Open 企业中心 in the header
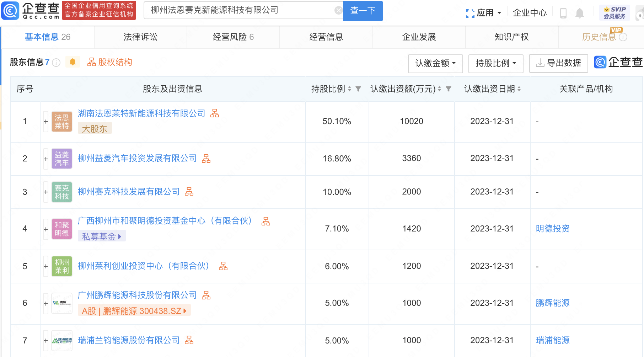Image resolution: width=644 pixels, height=357 pixels. click(x=530, y=13)
